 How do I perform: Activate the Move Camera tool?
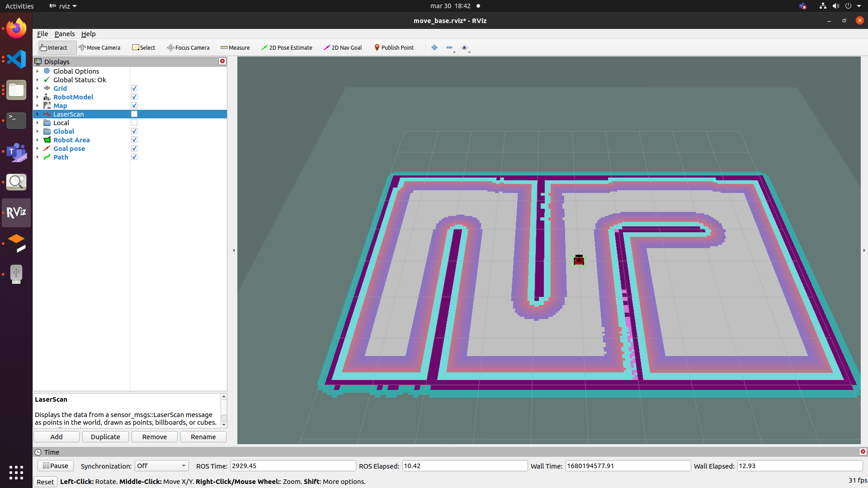[99, 47]
